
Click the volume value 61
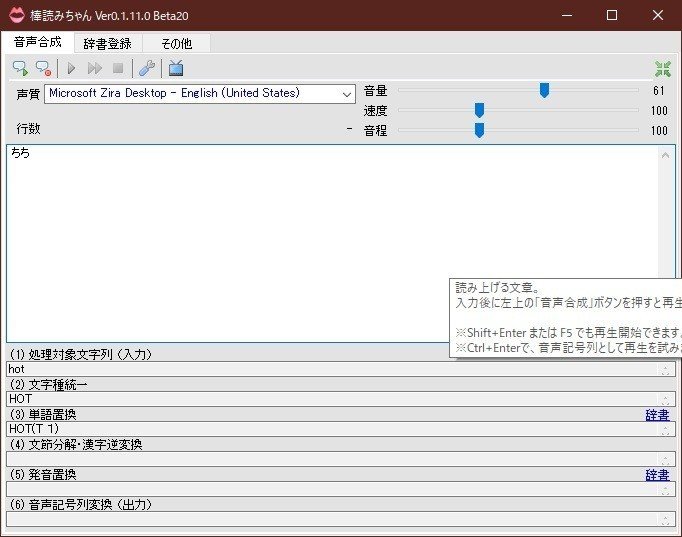[x=659, y=90]
